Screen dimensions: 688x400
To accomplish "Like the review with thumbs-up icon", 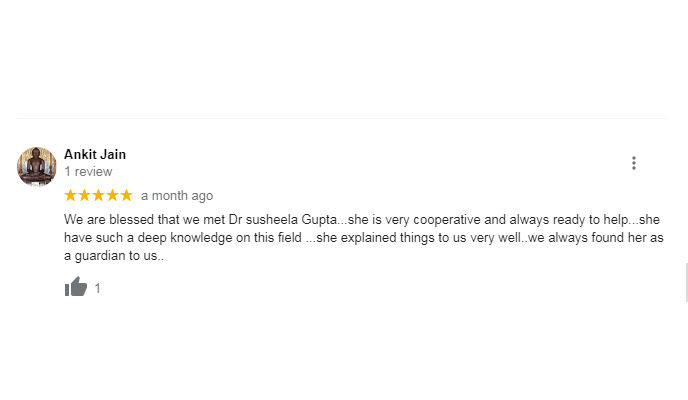I will 76,287.
